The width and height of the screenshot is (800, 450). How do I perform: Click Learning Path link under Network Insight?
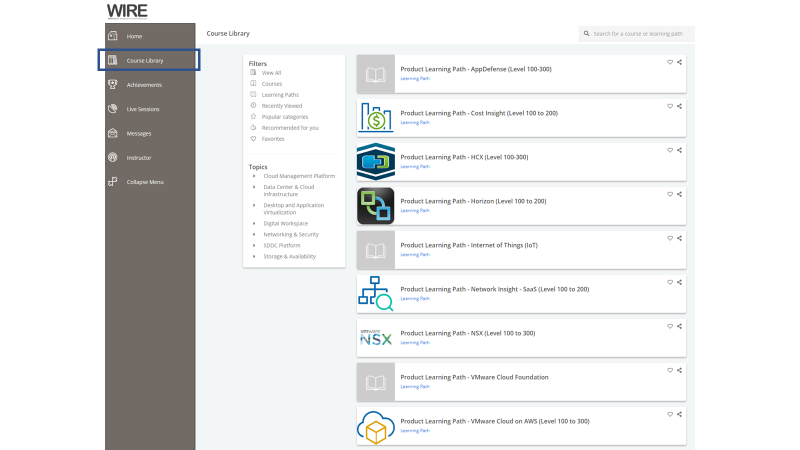415,298
